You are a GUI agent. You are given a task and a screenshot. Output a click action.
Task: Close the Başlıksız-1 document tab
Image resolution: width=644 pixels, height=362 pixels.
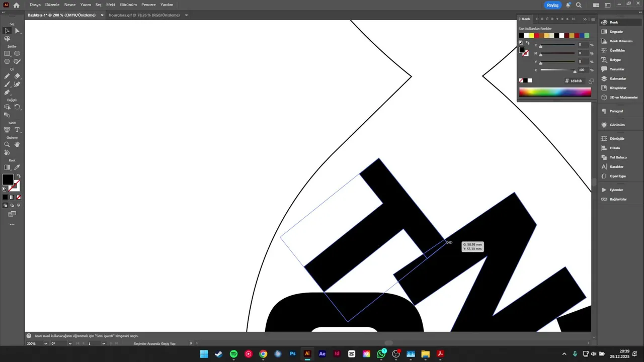pyautogui.click(x=102, y=15)
